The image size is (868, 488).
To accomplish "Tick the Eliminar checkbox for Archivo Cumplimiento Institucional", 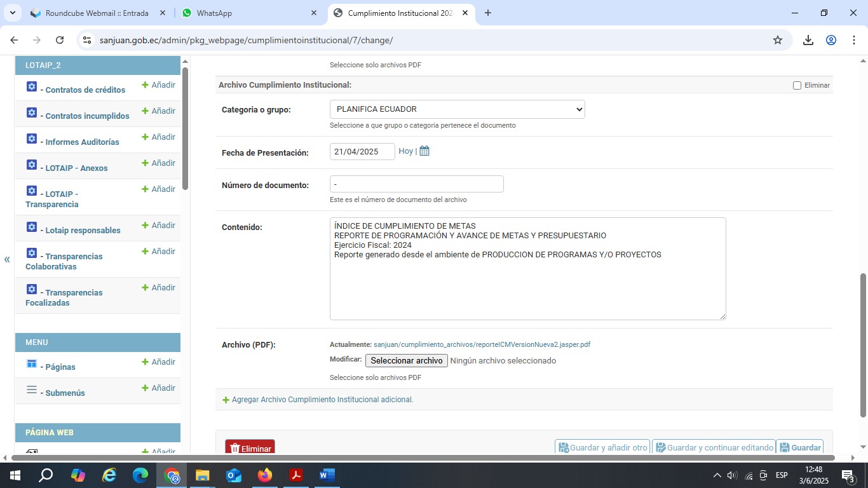I will coord(797,85).
